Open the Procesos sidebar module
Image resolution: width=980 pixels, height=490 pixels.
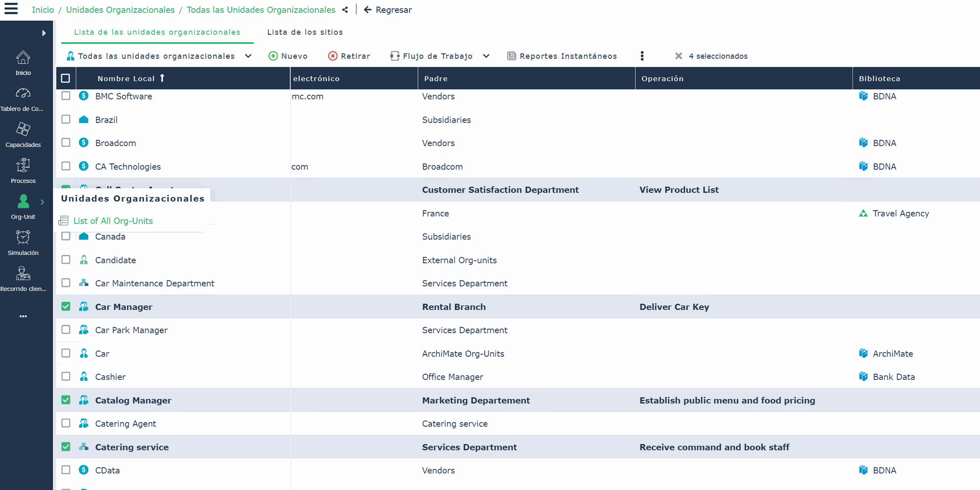pyautogui.click(x=23, y=171)
